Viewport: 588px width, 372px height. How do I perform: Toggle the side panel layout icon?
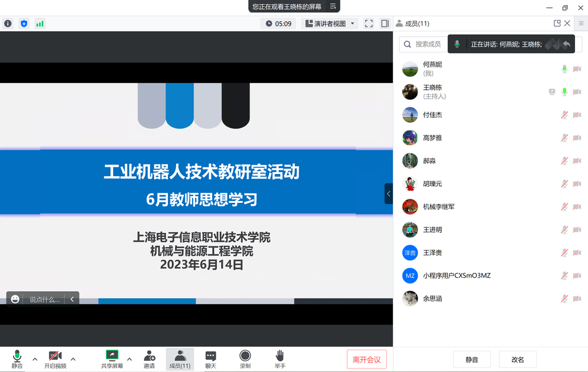385,24
